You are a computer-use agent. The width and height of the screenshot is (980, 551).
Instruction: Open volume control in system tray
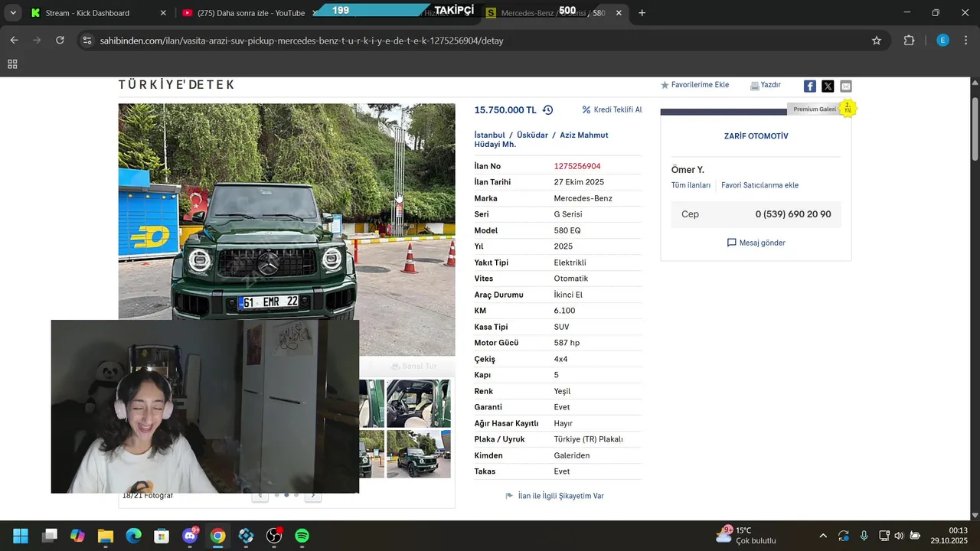[x=899, y=536]
